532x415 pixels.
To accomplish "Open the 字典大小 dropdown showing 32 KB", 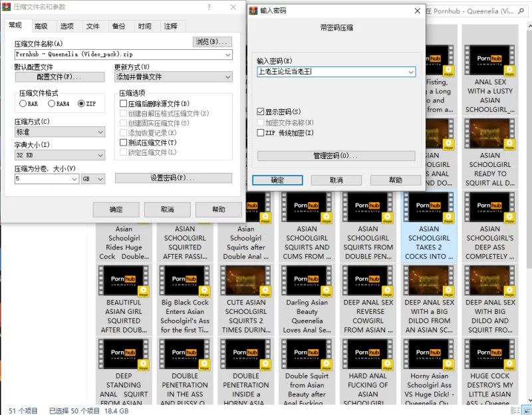I will click(x=60, y=155).
